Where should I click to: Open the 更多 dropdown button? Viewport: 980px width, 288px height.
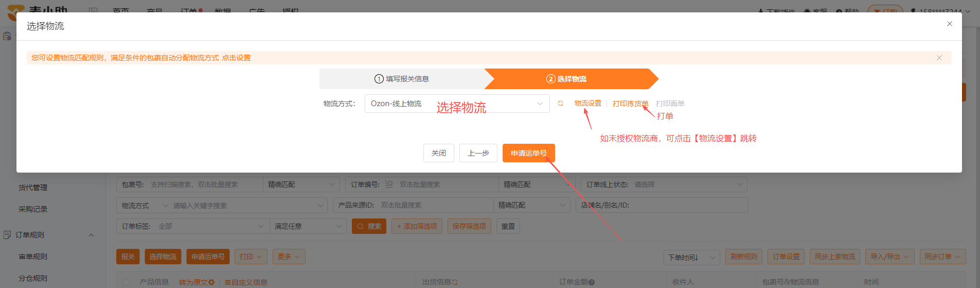click(289, 257)
